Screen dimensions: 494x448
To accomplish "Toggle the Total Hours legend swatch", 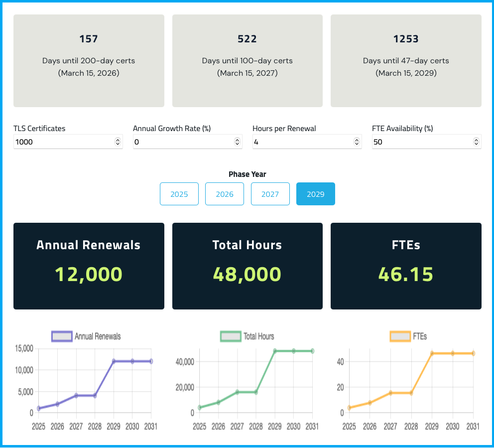I will point(231,336).
